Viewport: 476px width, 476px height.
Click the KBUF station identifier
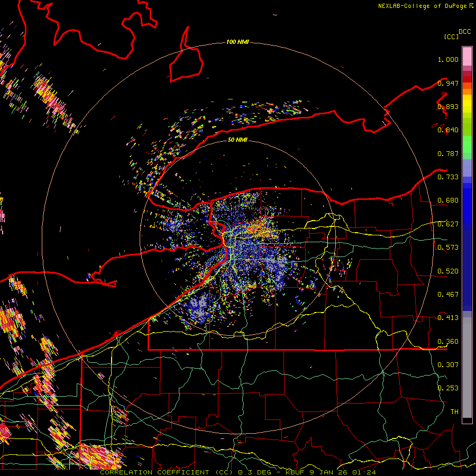point(296,472)
